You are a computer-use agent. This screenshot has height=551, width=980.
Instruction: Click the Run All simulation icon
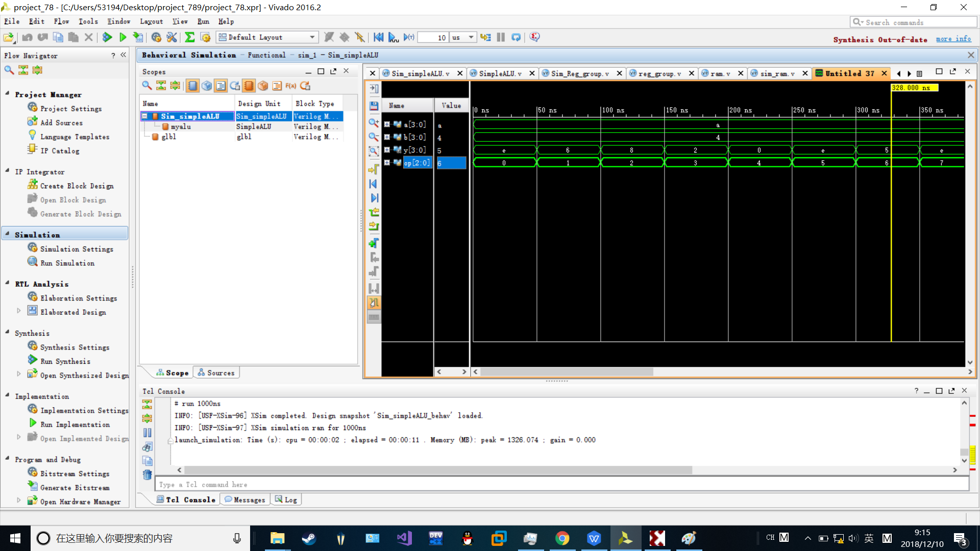(394, 37)
